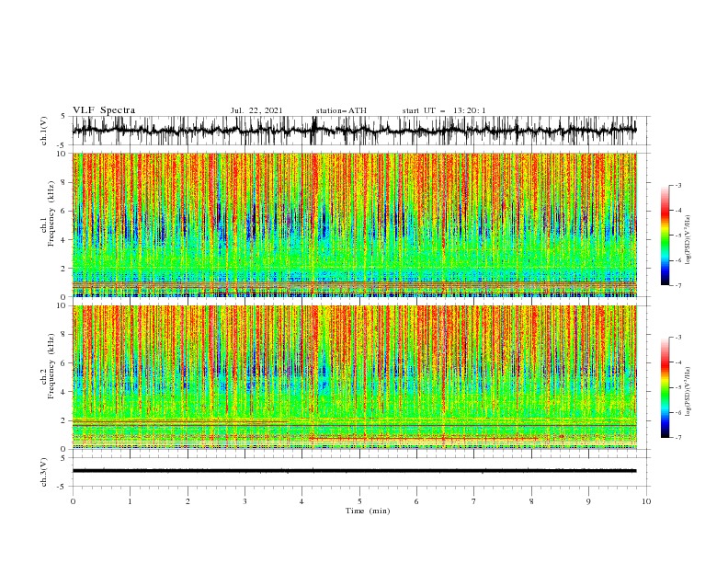The height and width of the screenshot is (563, 728).
Task: Click the ch.2 "4" kHz tick label
Action: 65,392
